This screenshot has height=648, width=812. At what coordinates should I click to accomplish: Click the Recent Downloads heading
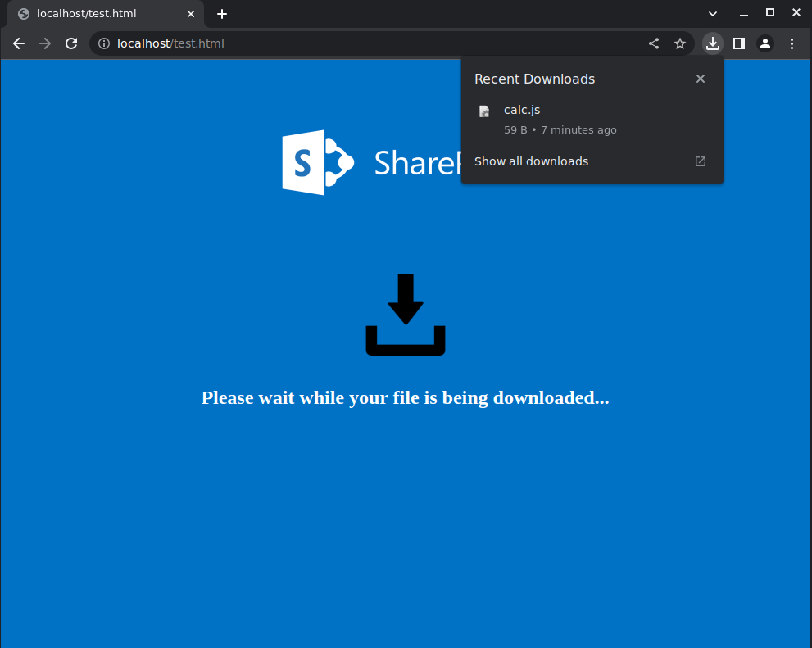(534, 79)
